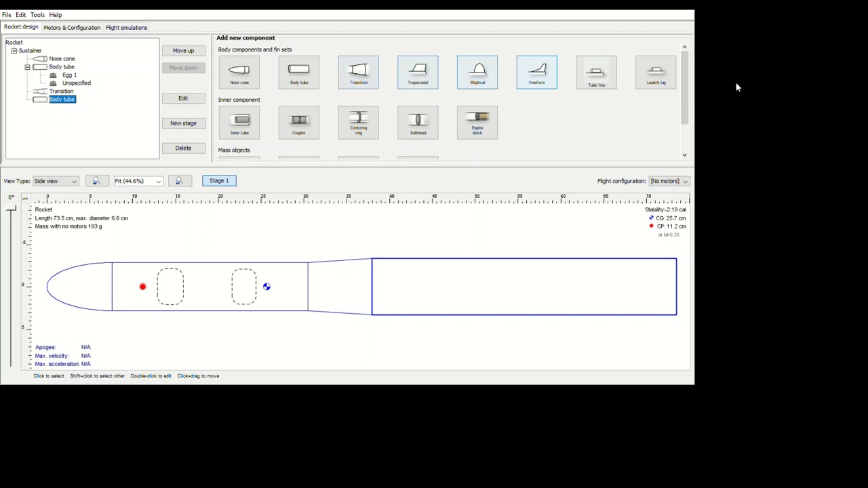Select the aft body tube in the drawing
This screenshot has width=868, height=488.
click(524, 287)
